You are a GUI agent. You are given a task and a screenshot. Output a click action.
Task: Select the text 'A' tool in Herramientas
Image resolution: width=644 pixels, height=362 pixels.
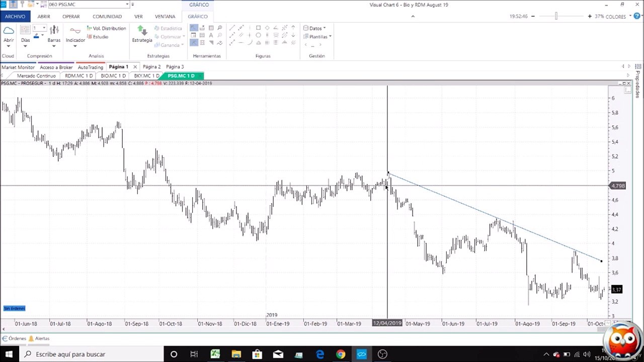pos(211,35)
